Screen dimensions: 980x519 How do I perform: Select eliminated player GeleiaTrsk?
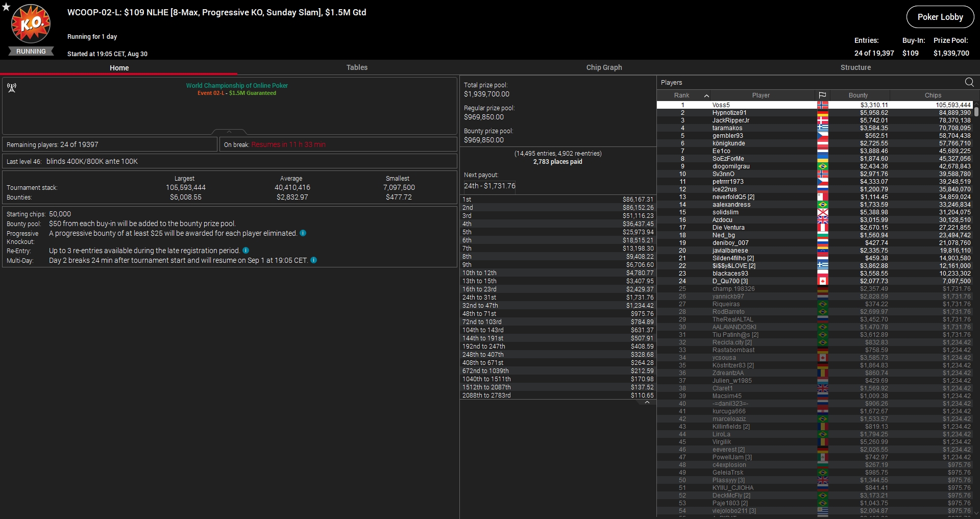(x=815, y=473)
